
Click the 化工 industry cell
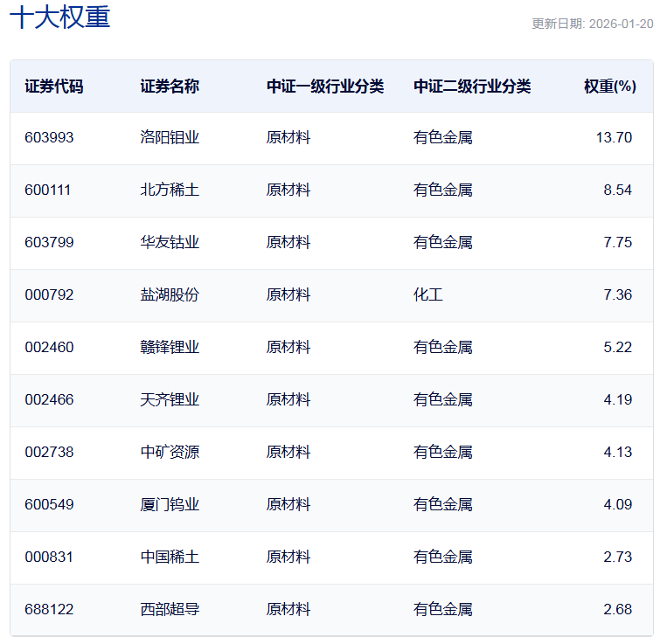click(x=428, y=294)
